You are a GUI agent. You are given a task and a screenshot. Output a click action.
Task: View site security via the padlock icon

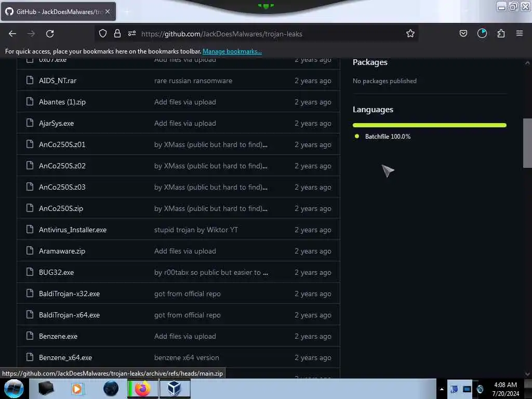(x=117, y=33)
